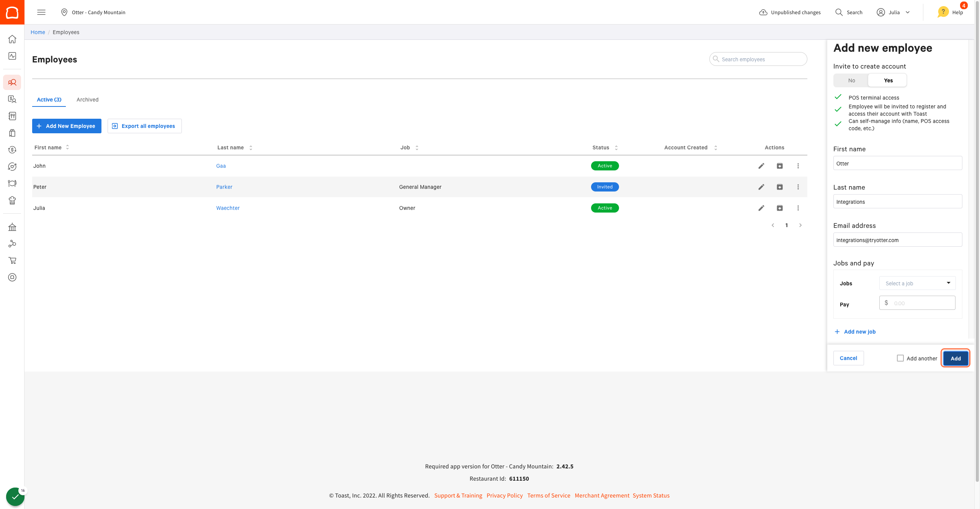Expand the Select a job dropdown
980x509 pixels.
pyautogui.click(x=917, y=283)
